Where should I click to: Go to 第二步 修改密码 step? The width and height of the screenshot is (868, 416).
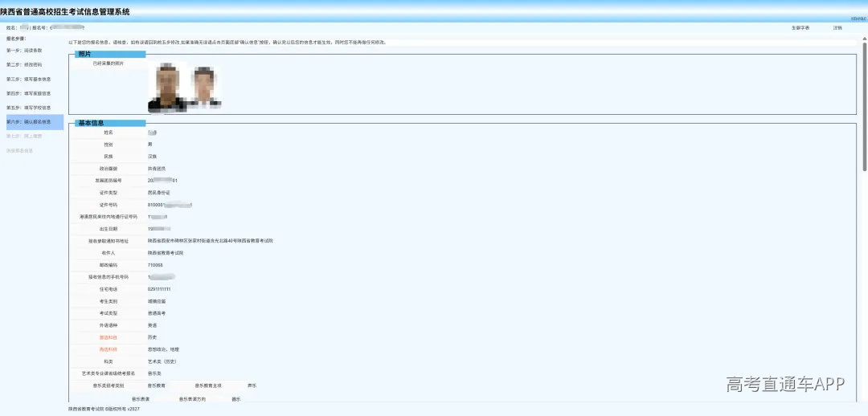(x=24, y=65)
